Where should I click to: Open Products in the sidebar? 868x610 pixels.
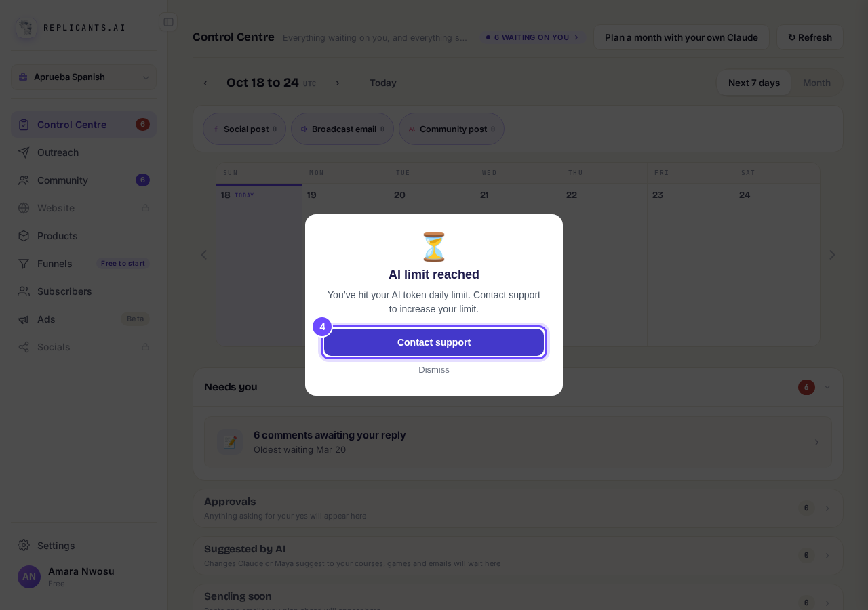coord(83,236)
